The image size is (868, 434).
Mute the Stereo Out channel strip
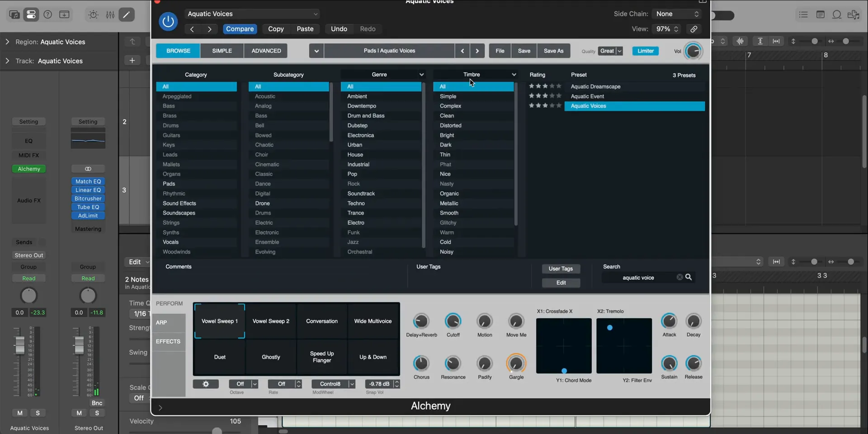[x=79, y=413]
